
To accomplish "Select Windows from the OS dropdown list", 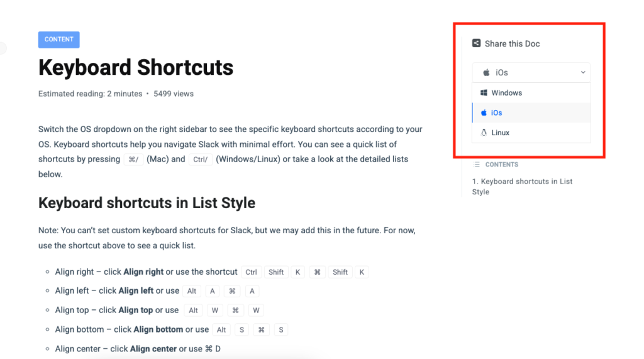I will click(507, 93).
